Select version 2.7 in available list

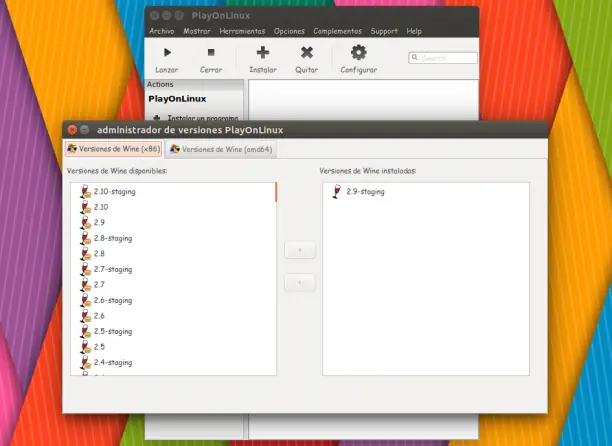point(99,284)
